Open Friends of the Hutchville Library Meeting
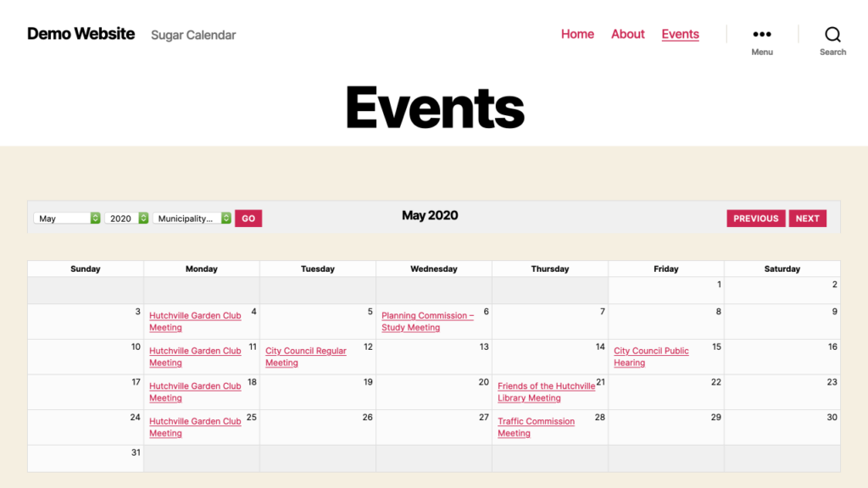This screenshot has height=488, width=868. click(x=546, y=391)
